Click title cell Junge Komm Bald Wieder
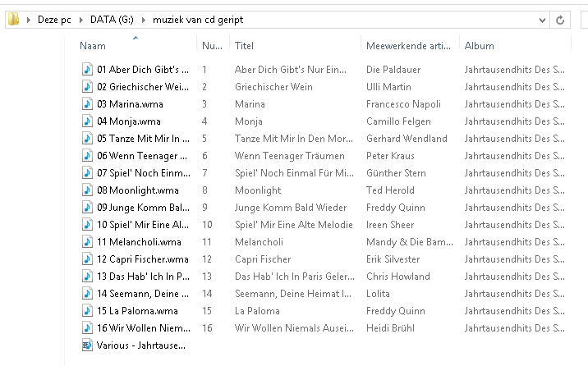The height and width of the screenshot is (366, 588). [x=291, y=207]
